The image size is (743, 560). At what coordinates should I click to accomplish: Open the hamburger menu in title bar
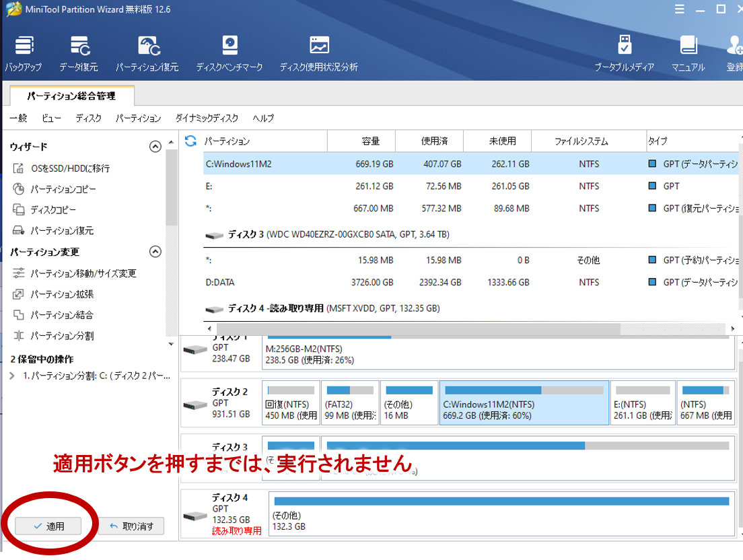click(x=680, y=9)
